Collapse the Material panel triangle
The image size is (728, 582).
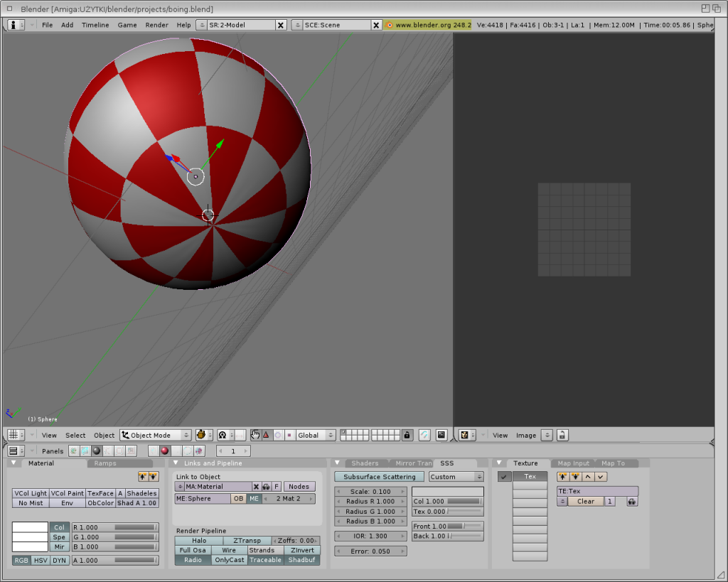tap(14, 463)
